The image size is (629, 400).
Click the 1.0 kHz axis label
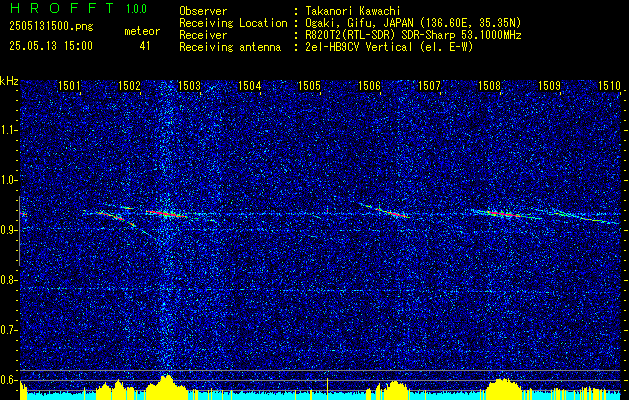click(x=8, y=180)
